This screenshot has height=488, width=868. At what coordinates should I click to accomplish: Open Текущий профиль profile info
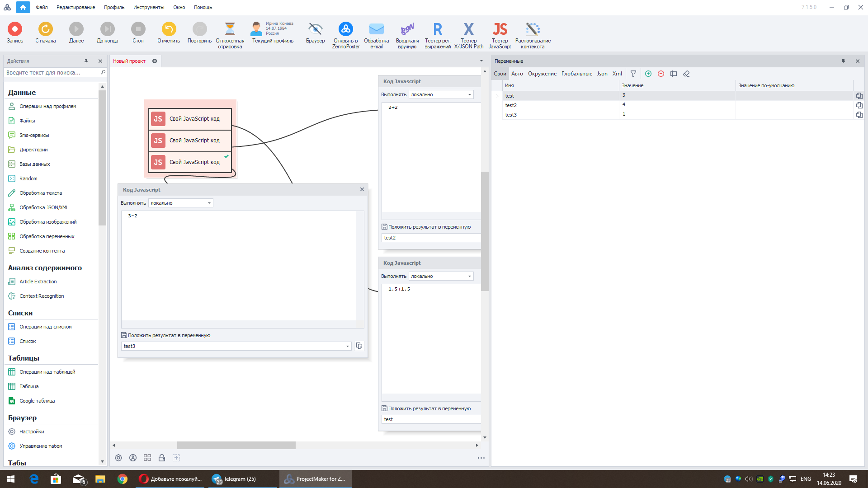click(x=273, y=33)
